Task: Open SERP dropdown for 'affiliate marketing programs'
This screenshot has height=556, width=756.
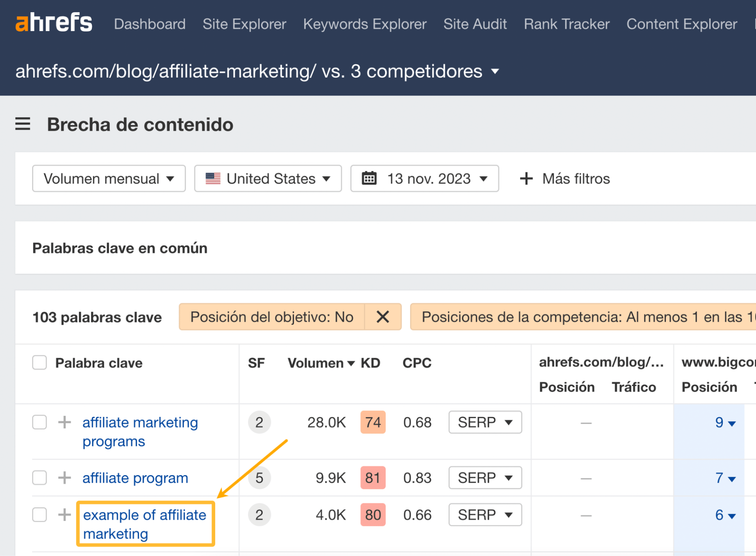Action: pos(484,422)
